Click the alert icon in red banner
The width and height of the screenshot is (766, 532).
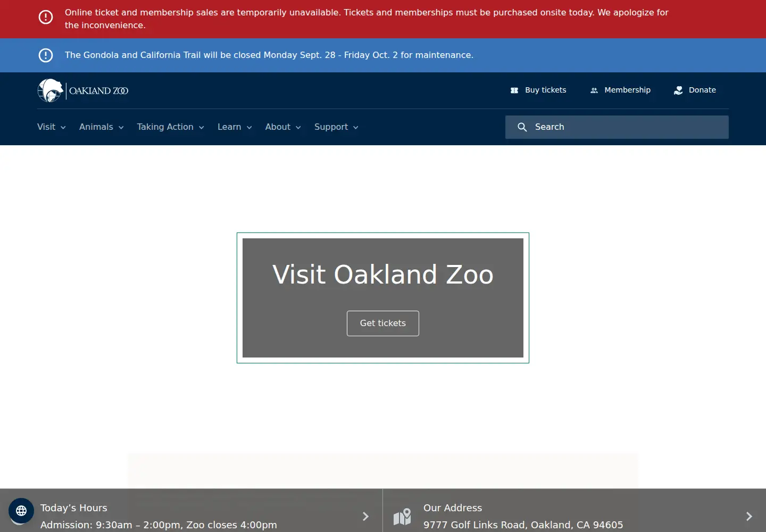(x=46, y=17)
